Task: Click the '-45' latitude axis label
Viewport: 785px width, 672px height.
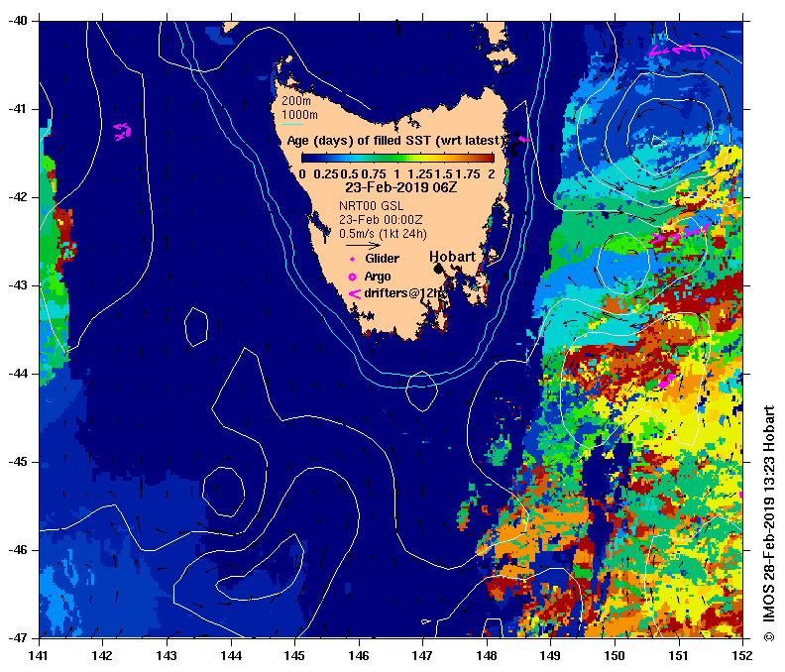Action: [x=18, y=462]
